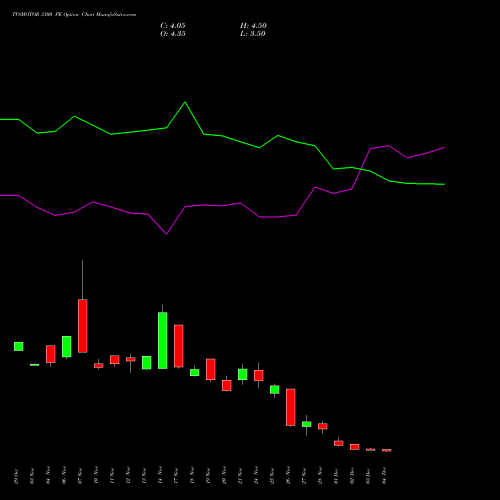500x500 pixels.
Task: Select the red candle above 17 Nov
Action: (x=179, y=346)
